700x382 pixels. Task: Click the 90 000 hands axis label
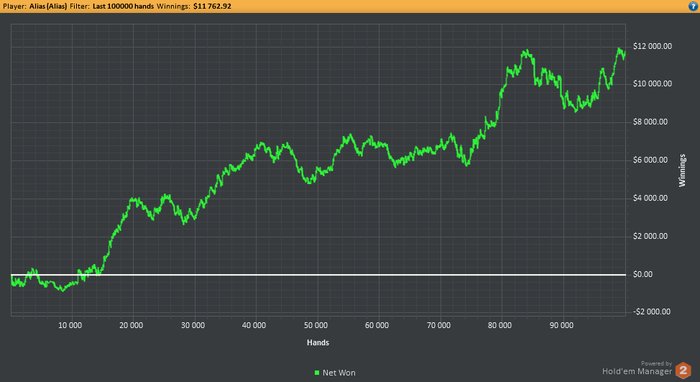(x=561, y=325)
